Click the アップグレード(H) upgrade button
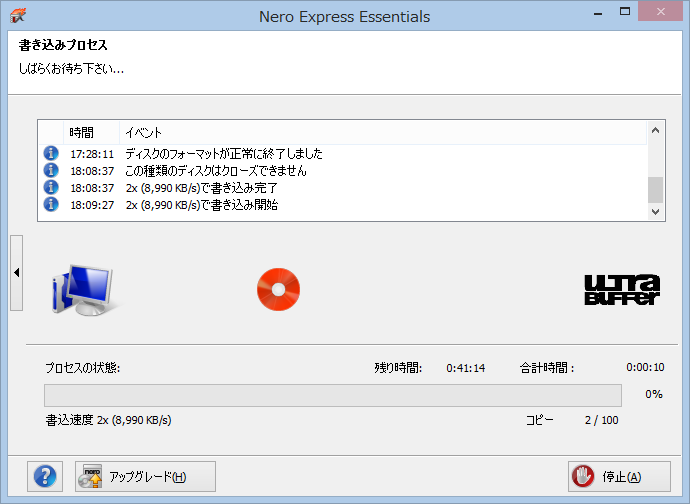Viewport: 690px width, 504px height. coord(145,476)
